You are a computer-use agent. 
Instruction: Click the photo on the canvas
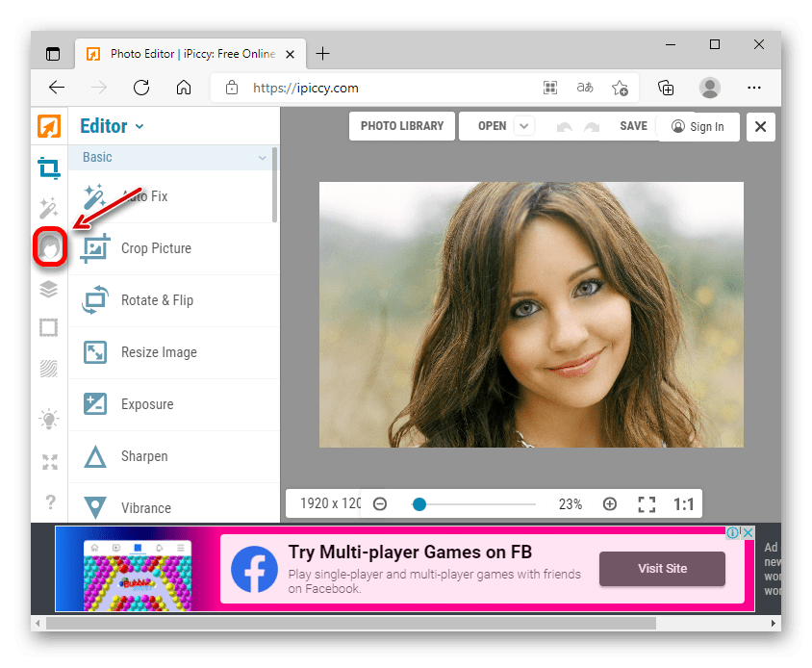[531, 315]
